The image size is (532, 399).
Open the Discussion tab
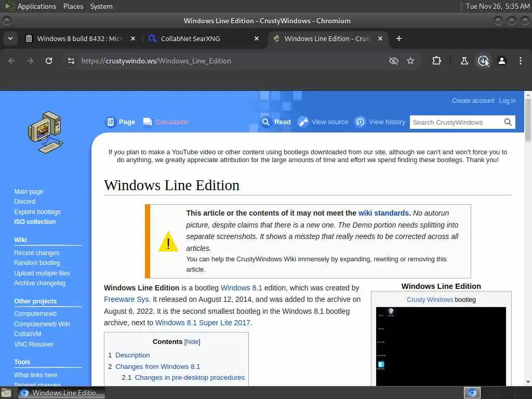tap(166, 122)
